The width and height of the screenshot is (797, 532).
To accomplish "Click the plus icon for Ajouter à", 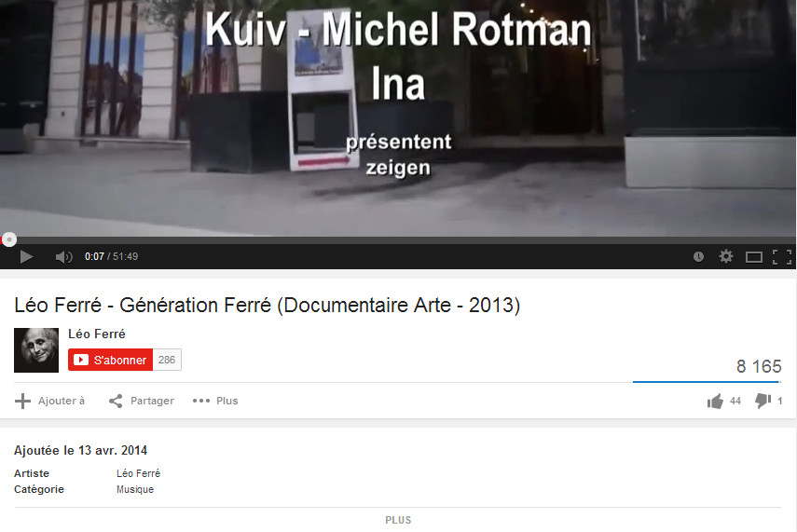I will click(x=22, y=401).
